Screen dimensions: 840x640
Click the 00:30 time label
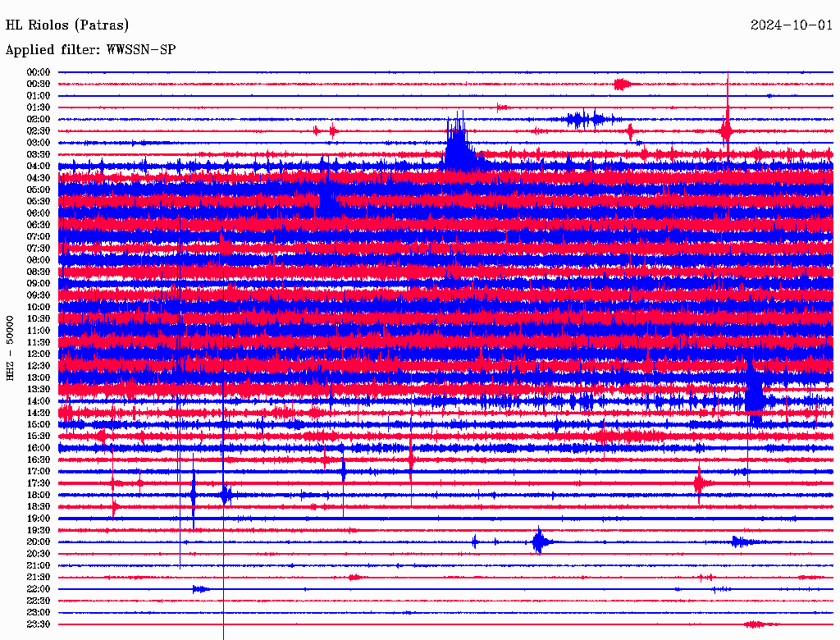(39, 85)
